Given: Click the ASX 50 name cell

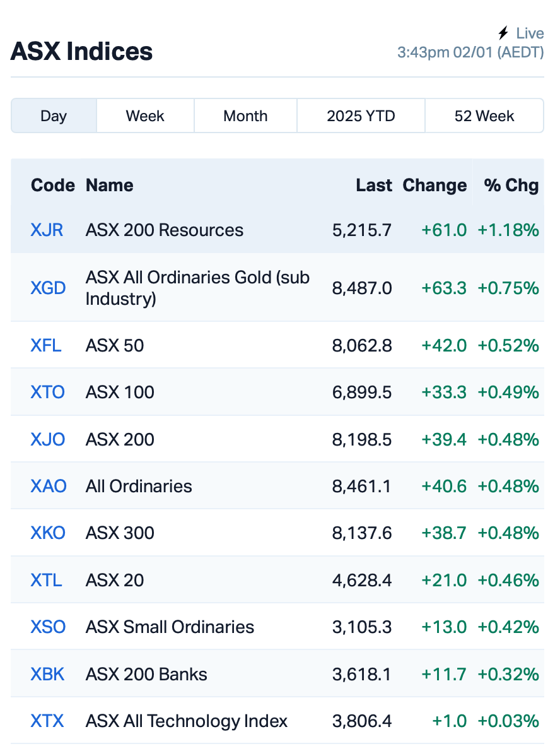Looking at the screenshot, I should 114,345.
